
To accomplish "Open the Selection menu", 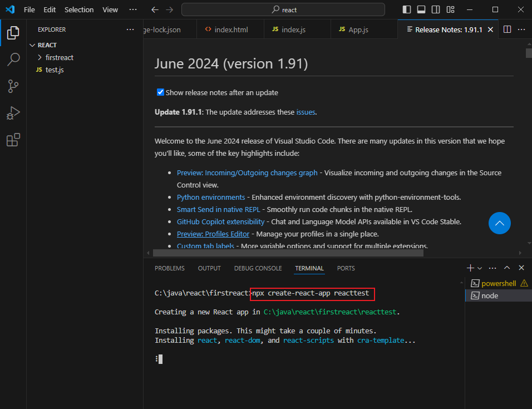I will [79, 9].
